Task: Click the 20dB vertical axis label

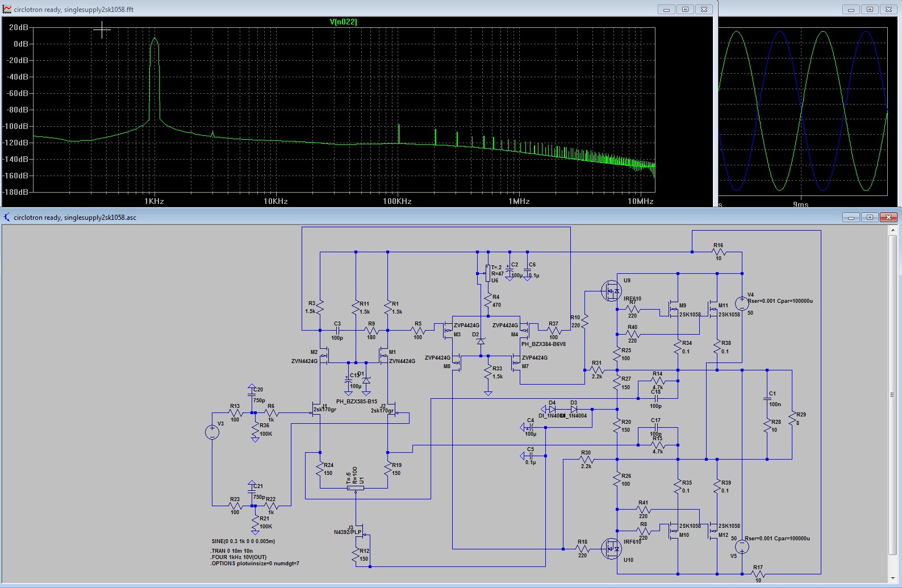Action: click(19, 27)
